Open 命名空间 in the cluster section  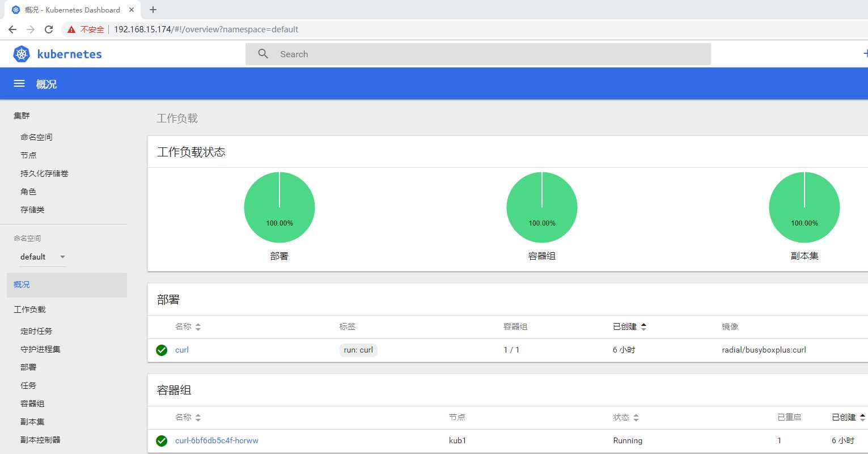pyautogui.click(x=36, y=137)
